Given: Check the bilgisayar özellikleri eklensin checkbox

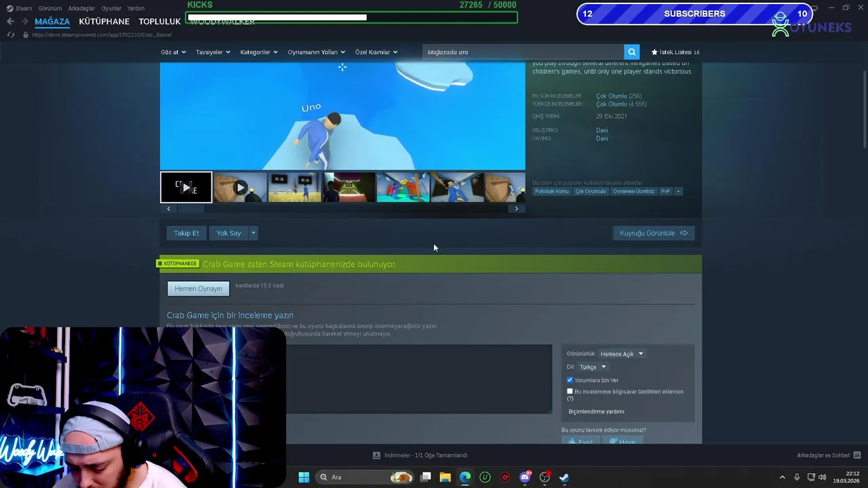Looking at the screenshot, I should tap(570, 391).
